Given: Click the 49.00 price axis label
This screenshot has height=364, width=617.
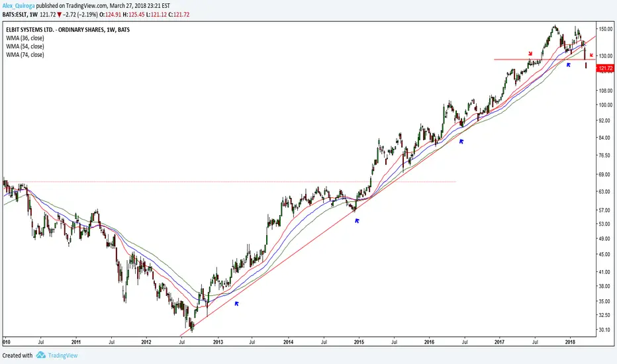Looking at the screenshot, I should [x=606, y=239].
